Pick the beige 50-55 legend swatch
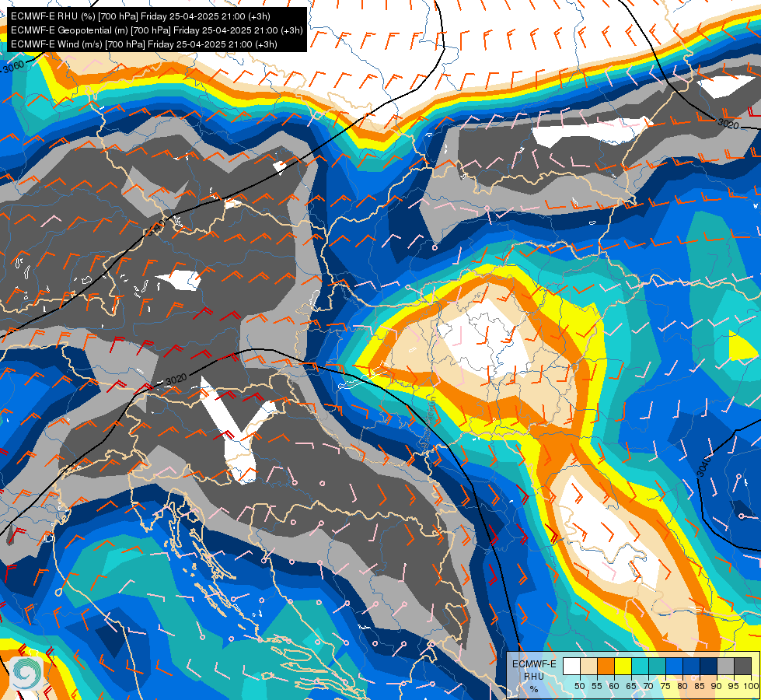This screenshot has height=700, width=761. click(x=588, y=666)
